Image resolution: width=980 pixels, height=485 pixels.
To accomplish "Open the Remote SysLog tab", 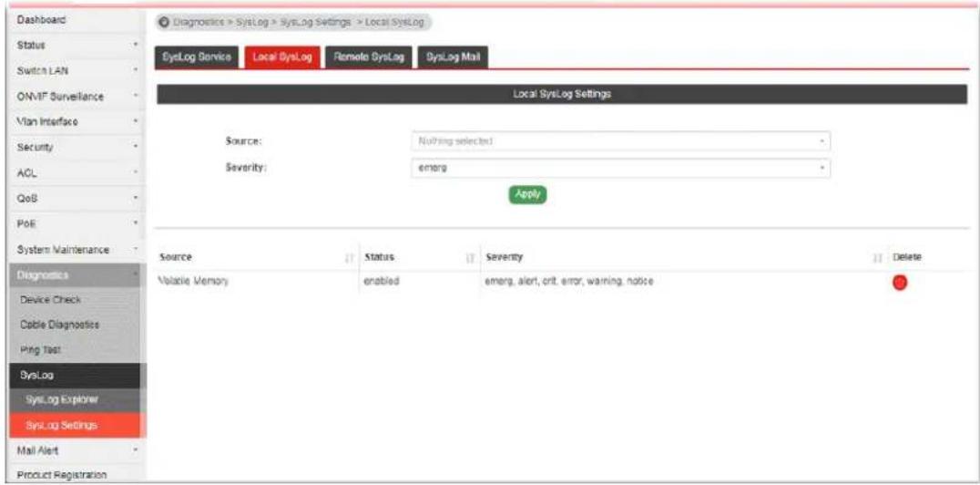I will [368, 57].
